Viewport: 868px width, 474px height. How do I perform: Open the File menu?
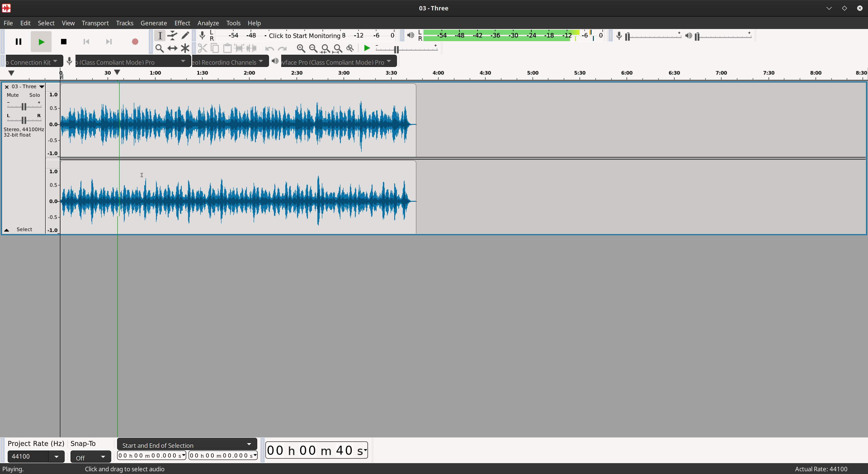8,23
